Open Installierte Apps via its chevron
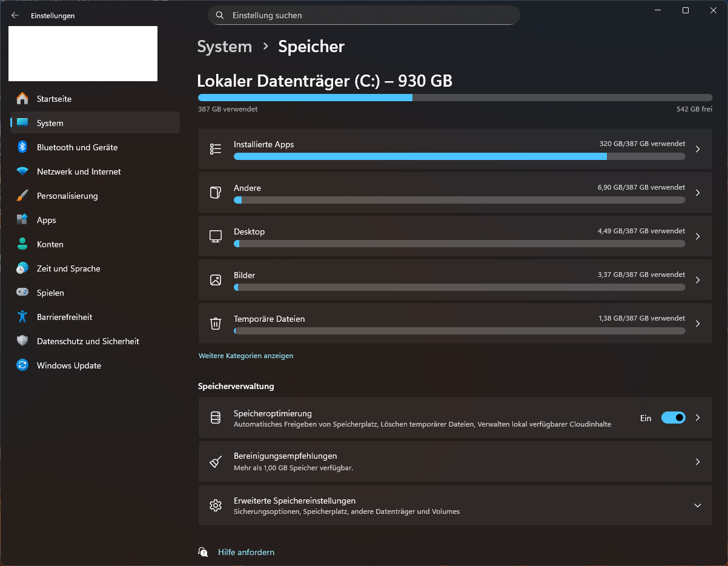 pyautogui.click(x=698, y=148)
